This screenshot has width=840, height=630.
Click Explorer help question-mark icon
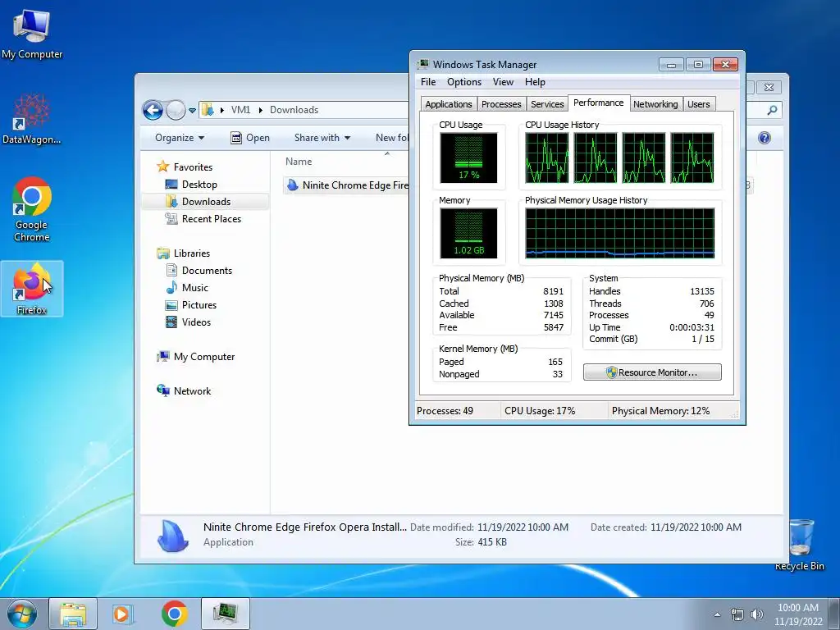(765, 138)
